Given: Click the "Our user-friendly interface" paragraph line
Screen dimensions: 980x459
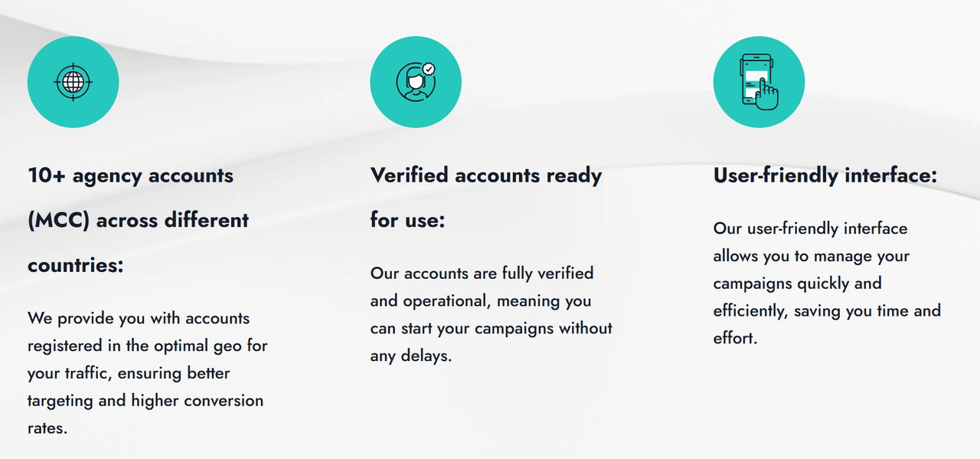Looking at the screenshot, I should [810, 228].
